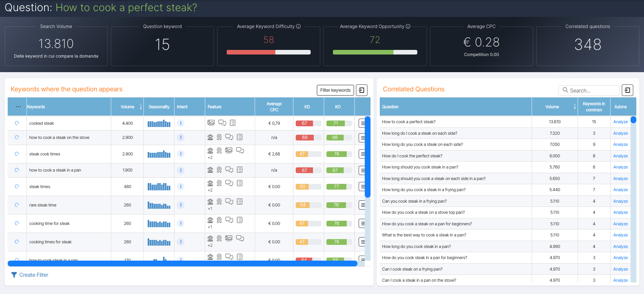The width and height of the screenshot is (644, 294).
Task: Click seasonality chart for rare steak time
Action: (x=159, y=205)
